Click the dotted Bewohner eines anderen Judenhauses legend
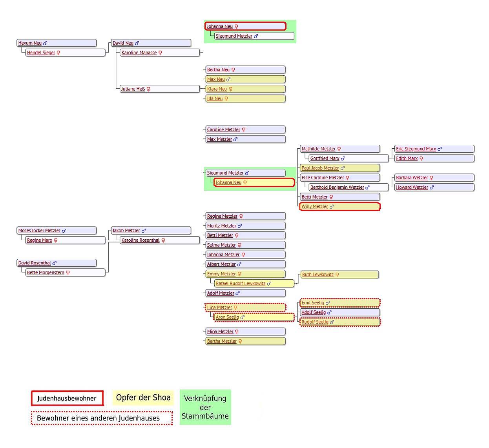489x448 pixels. click(x=102, y=418)
